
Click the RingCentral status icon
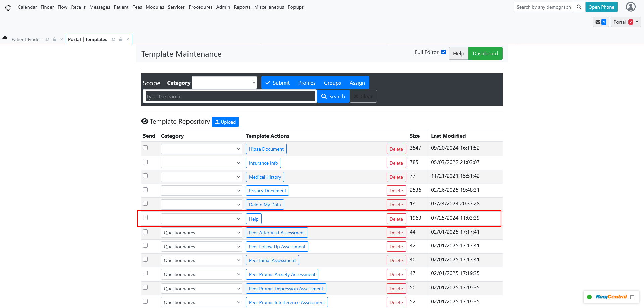[x=589, y=297]
